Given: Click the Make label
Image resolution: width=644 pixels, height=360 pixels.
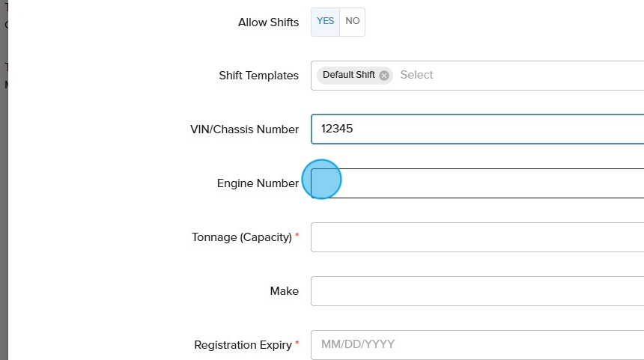Looking at the screenshot, I should [x=284, y=291].
